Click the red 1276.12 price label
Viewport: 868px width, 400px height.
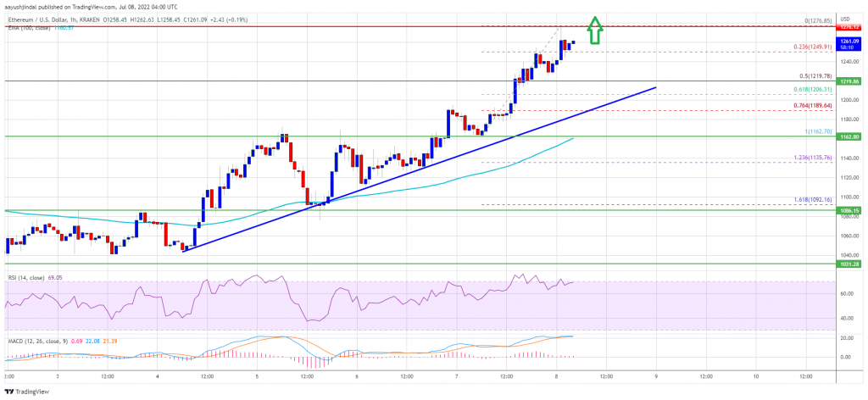click(851, 27)
